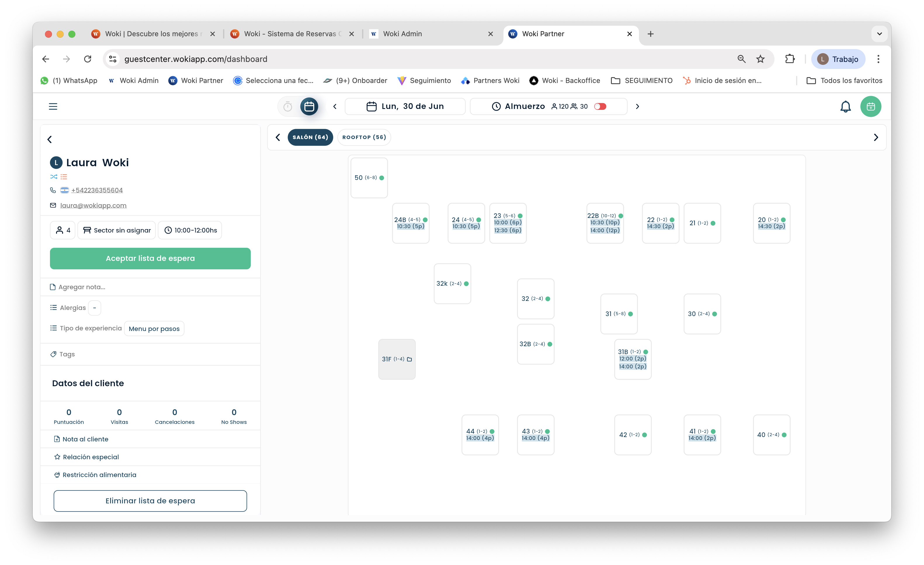This screenshot has height=565, width=924.
Task: Go to the previous day arrow
Action: pyautogui.click(x=335, y=107)
